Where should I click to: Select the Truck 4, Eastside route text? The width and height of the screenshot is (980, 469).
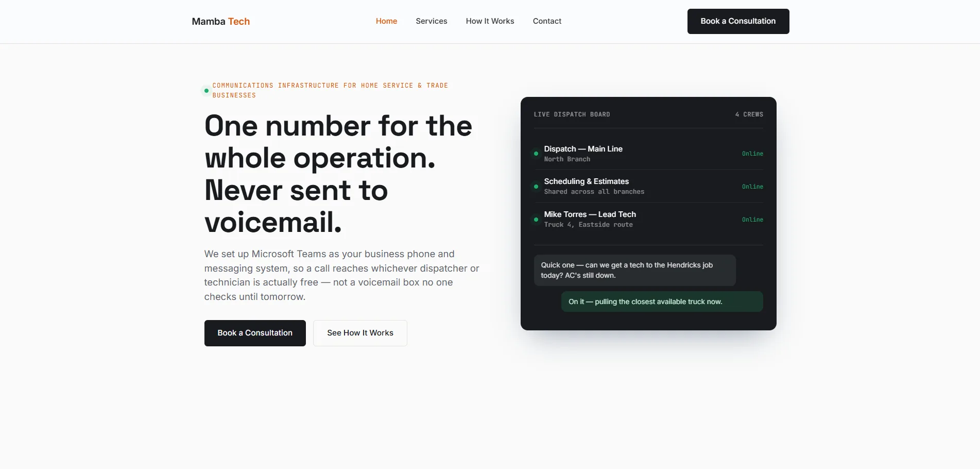coord(588,225)
